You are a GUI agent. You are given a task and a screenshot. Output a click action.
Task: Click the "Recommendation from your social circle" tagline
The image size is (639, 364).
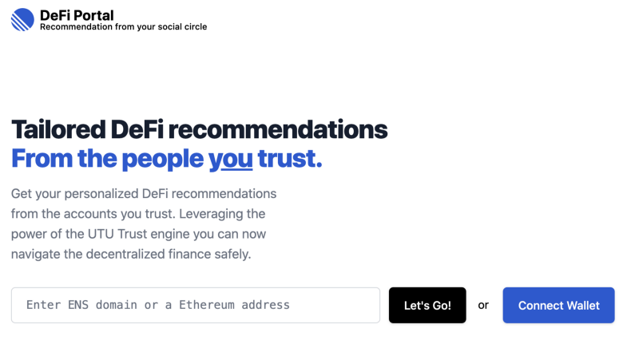pos(123,27)
